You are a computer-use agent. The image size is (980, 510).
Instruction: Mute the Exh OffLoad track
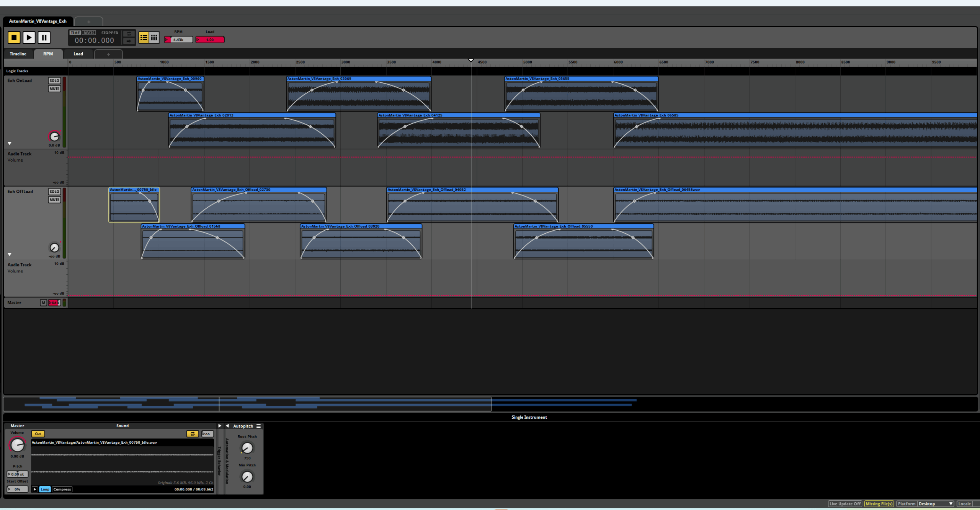click(x=54, y=200)
